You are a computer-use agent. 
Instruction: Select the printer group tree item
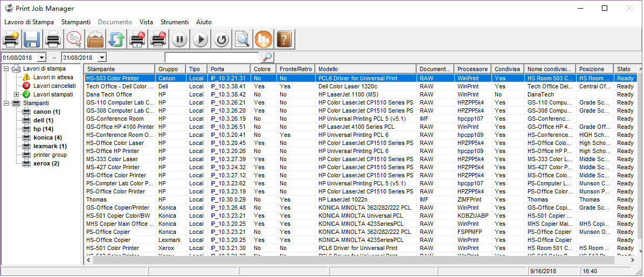coord(50,155)
